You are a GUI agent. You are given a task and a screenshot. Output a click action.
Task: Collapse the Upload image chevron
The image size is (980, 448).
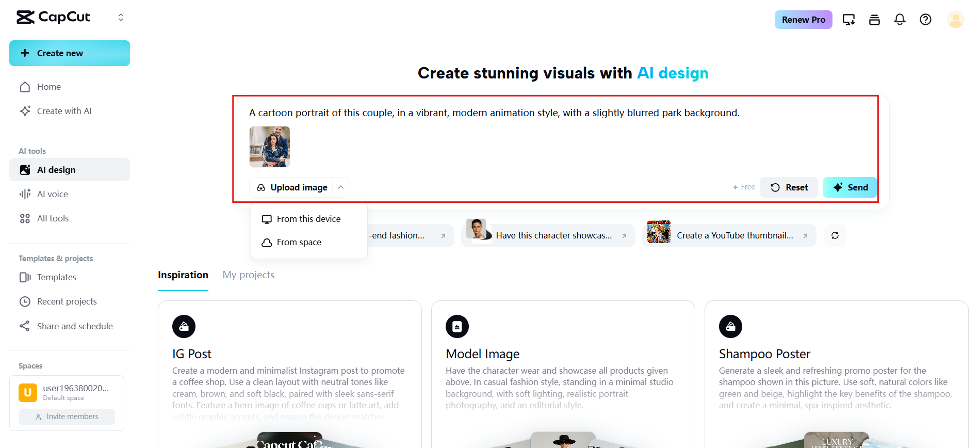341,187
